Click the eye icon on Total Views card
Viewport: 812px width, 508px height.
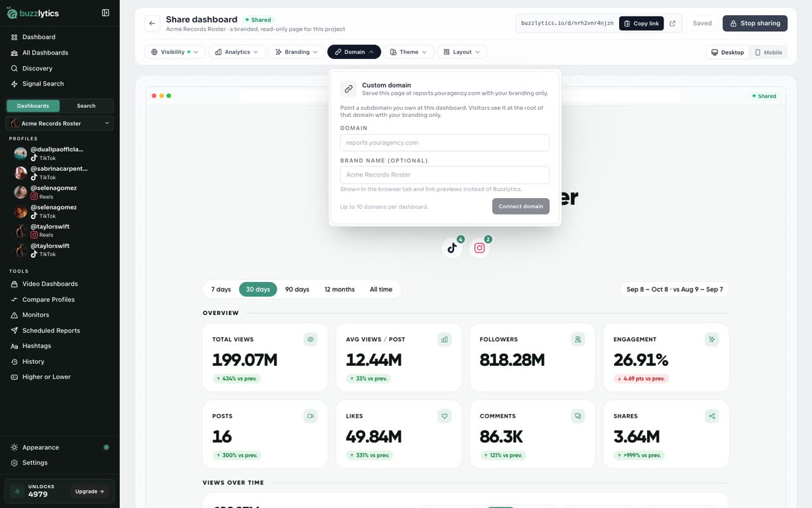pos(311,340)
